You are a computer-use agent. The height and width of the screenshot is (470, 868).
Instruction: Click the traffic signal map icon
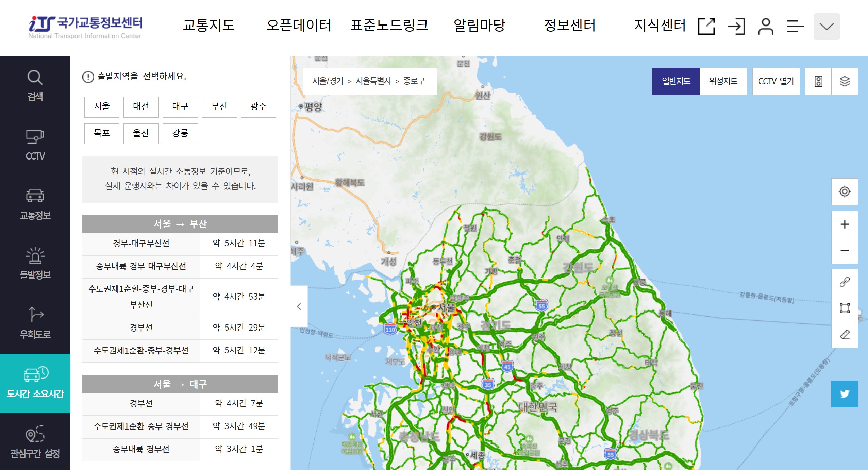tap(818, 81)
